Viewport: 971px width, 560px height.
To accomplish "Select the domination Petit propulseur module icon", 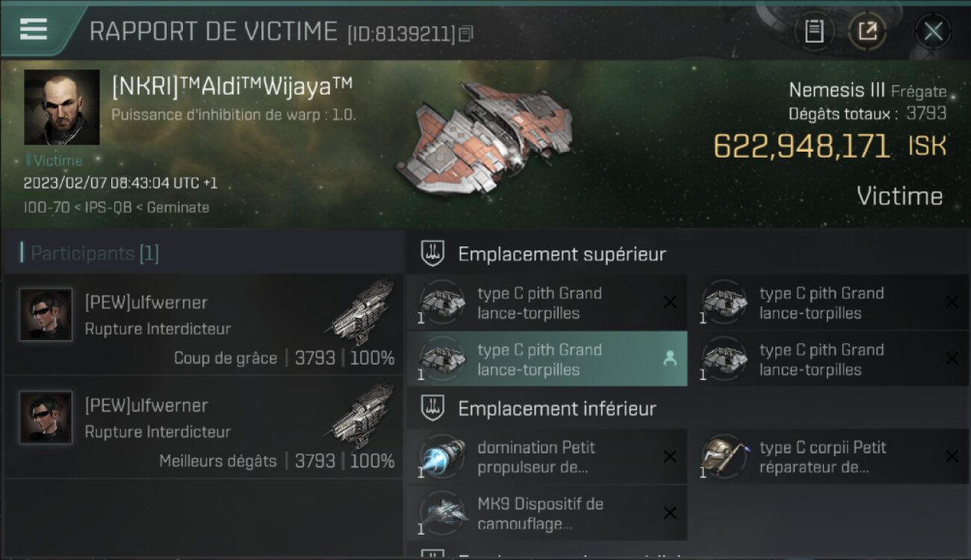I will pos(441,457).
